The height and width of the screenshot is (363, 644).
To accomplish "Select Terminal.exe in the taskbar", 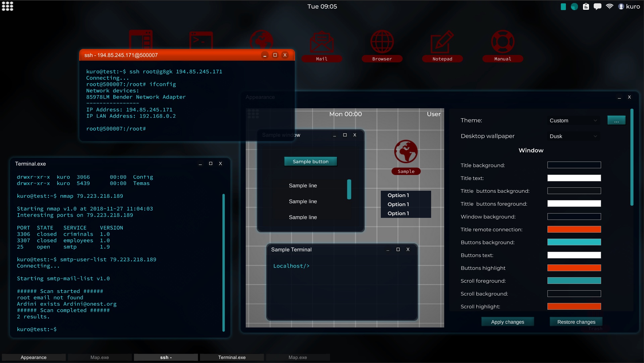I will [232, 357].
